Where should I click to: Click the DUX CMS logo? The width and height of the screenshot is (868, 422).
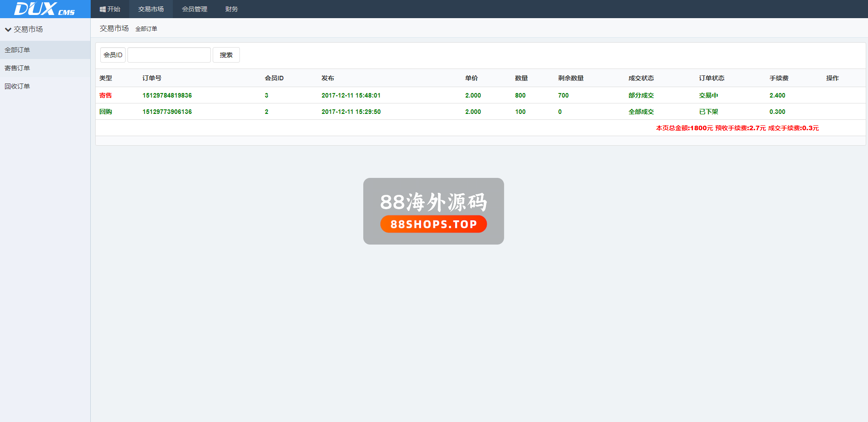pos(44,9)
